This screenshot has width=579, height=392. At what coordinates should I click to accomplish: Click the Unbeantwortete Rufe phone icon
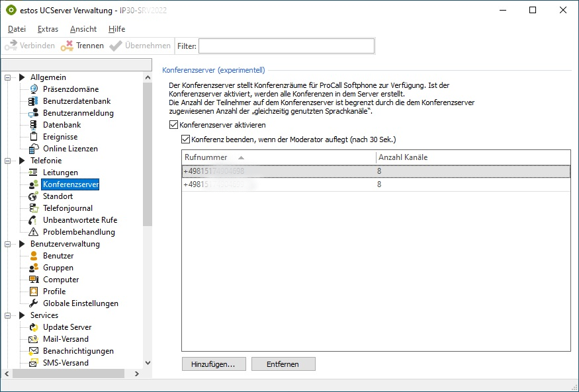pos(34,220)
